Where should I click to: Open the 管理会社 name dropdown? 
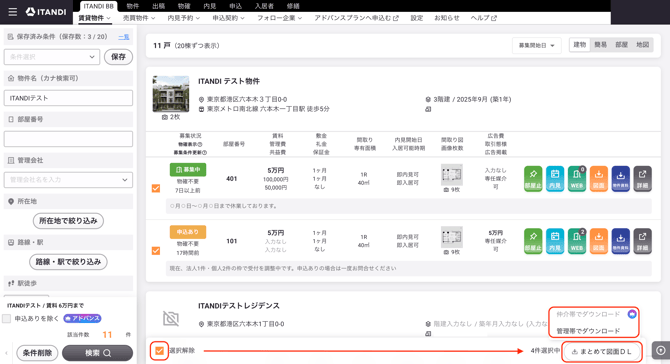pos(68,180)
